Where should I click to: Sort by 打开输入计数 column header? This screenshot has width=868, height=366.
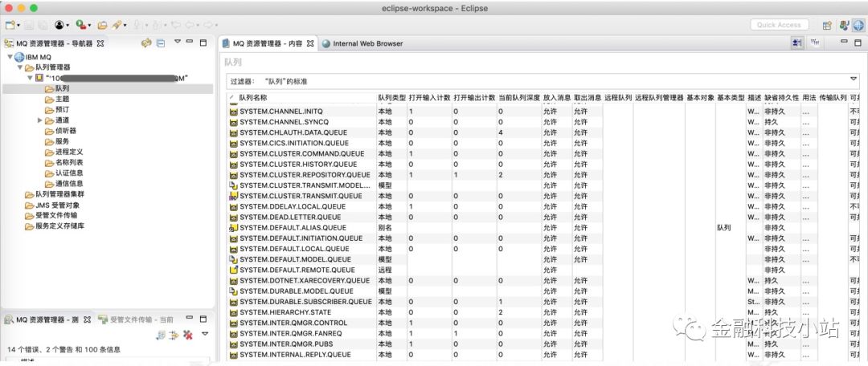coord(429,97)
